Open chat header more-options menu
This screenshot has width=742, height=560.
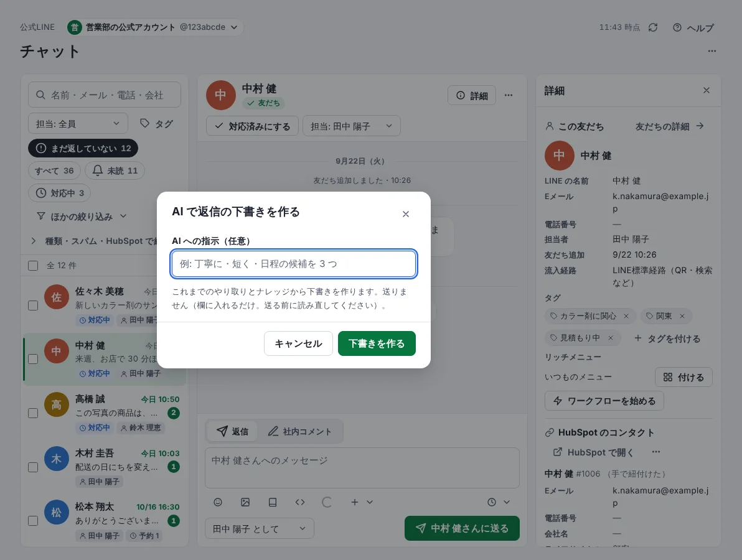(508, 96)
